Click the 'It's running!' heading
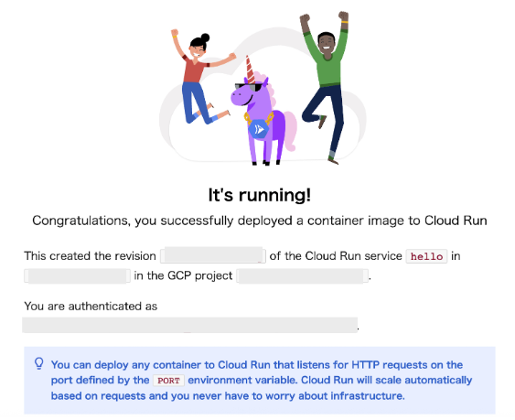Viewport: 515px width, 420px height. [260, 195]
